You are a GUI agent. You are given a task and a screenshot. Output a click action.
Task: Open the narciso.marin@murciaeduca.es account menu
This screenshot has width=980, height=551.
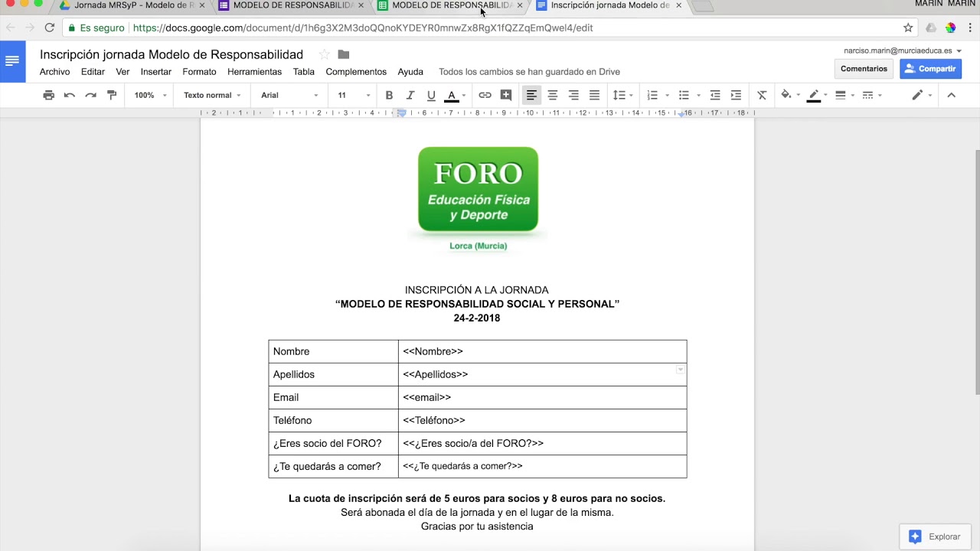tap(903, 51)
